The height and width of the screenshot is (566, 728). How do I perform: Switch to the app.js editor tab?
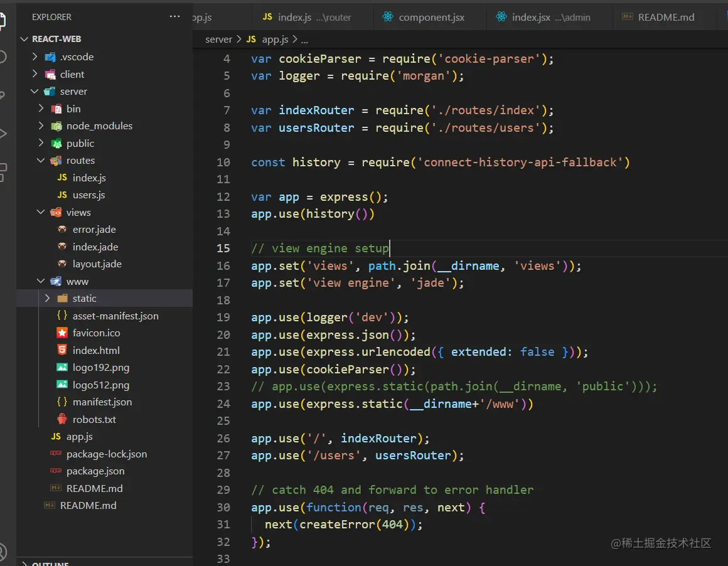222,17
